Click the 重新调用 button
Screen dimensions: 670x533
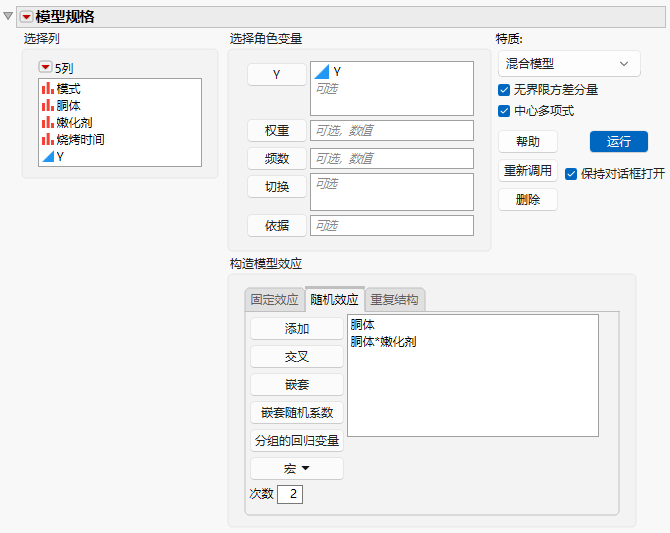click(528, 171)
